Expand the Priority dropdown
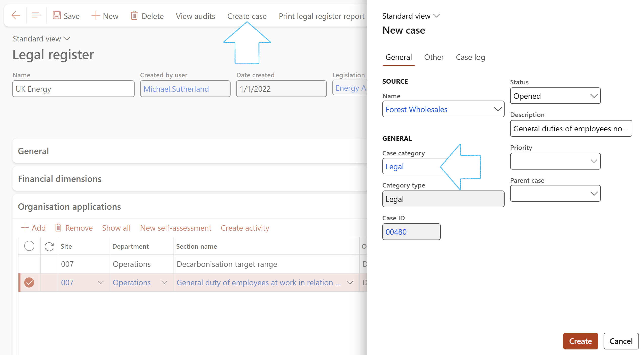 tap(555, 161)
